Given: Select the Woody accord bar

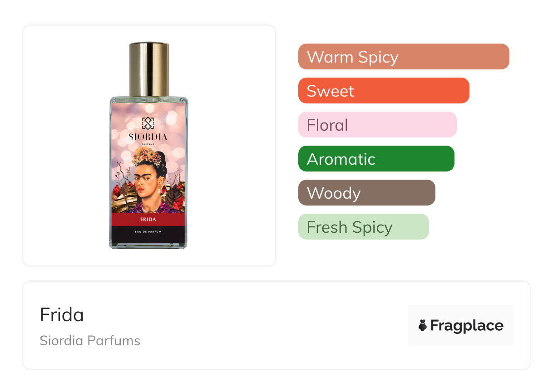Looking at the screenshot, I should coord(366,193).
